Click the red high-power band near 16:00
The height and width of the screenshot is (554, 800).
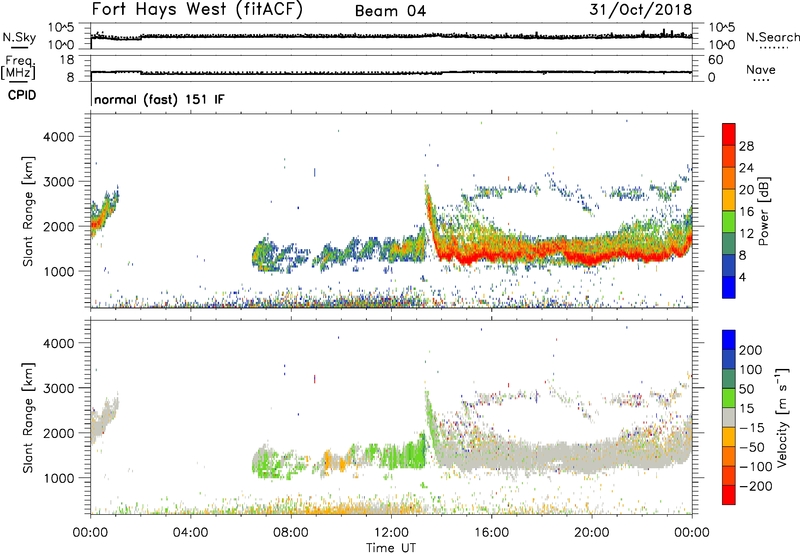492,250
